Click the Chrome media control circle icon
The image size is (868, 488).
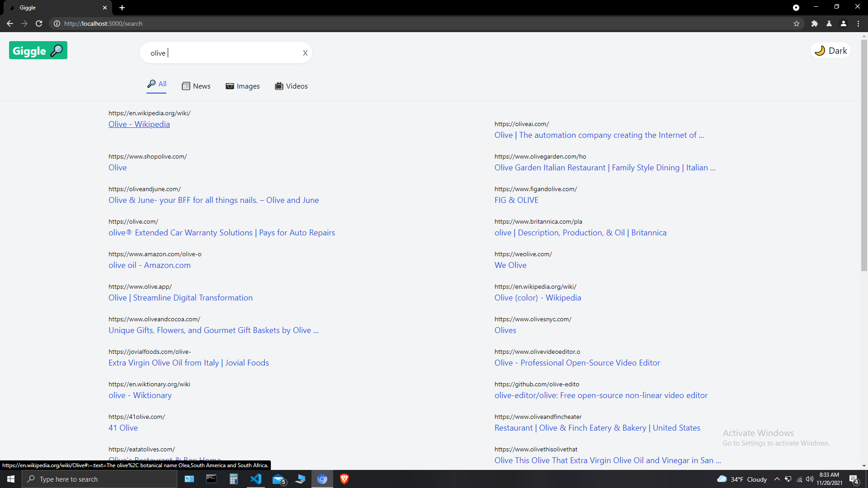pyautogui.click(x=796, y=8)
